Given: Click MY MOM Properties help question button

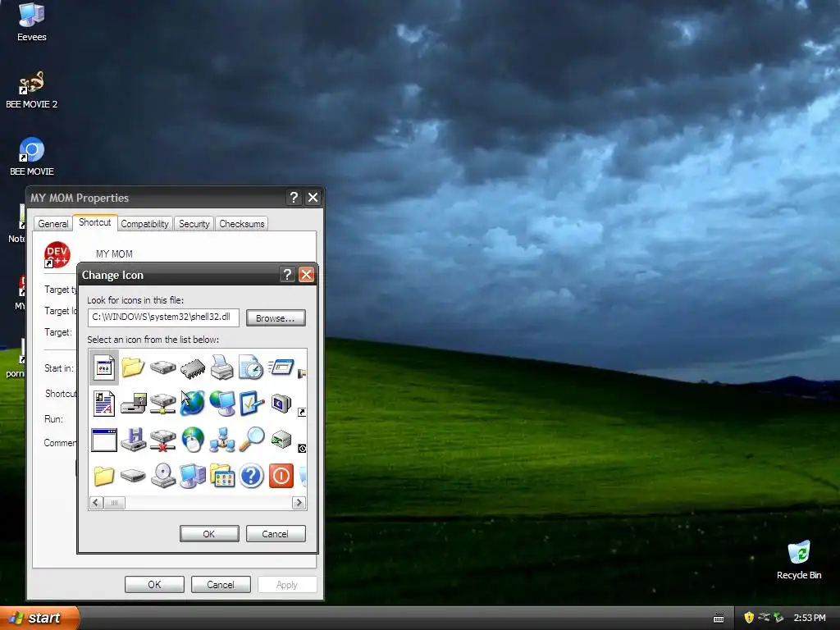Looking at the screenshot, I should [x=294, y=198].
